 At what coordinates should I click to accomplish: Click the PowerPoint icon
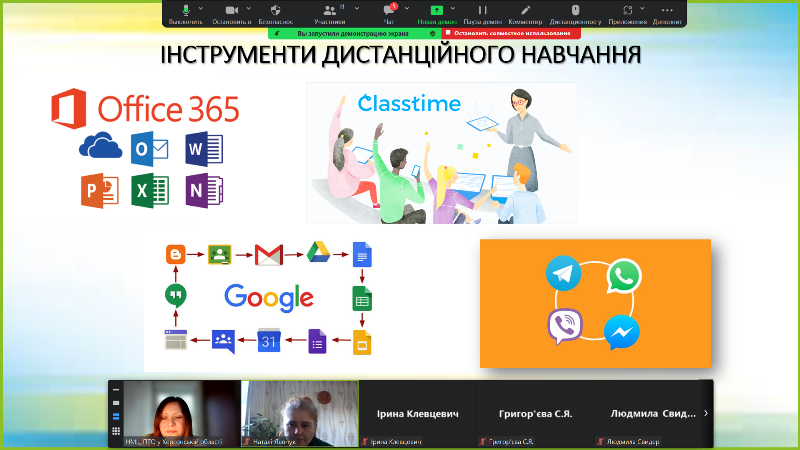point(100,191)
